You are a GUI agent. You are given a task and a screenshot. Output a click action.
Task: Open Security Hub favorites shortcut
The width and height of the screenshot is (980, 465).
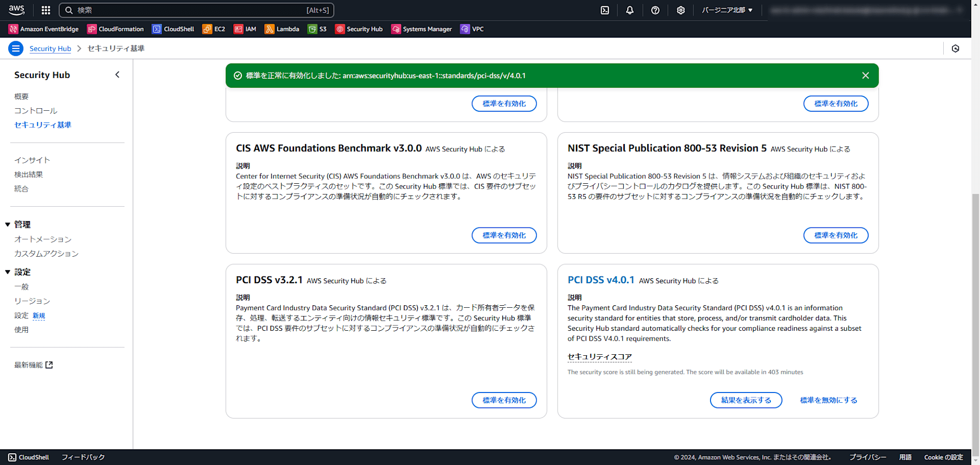pyautogui.click(x=359, y=29)
